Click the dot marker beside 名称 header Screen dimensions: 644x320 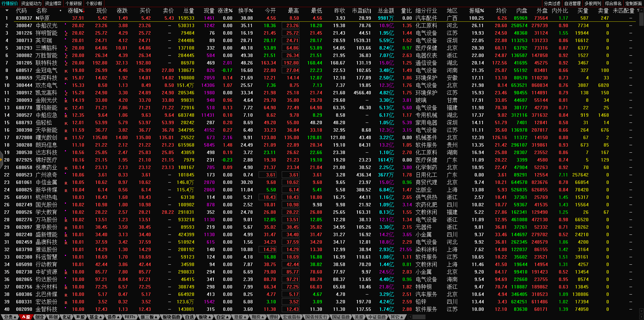60,11
